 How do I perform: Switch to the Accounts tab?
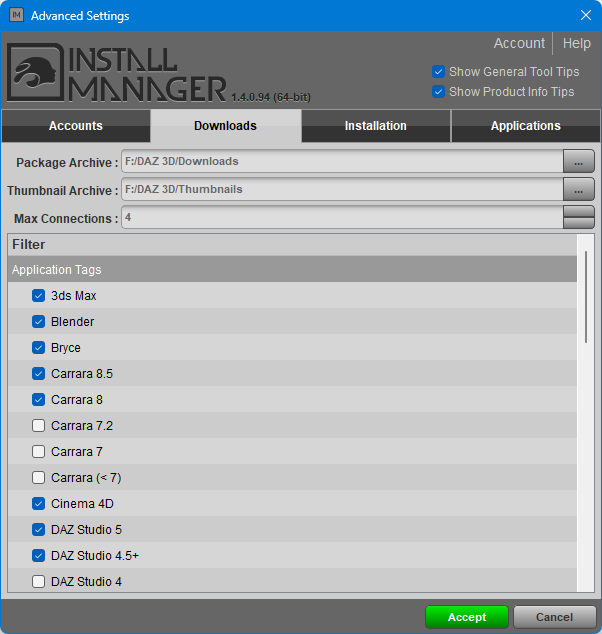(76, 126)
